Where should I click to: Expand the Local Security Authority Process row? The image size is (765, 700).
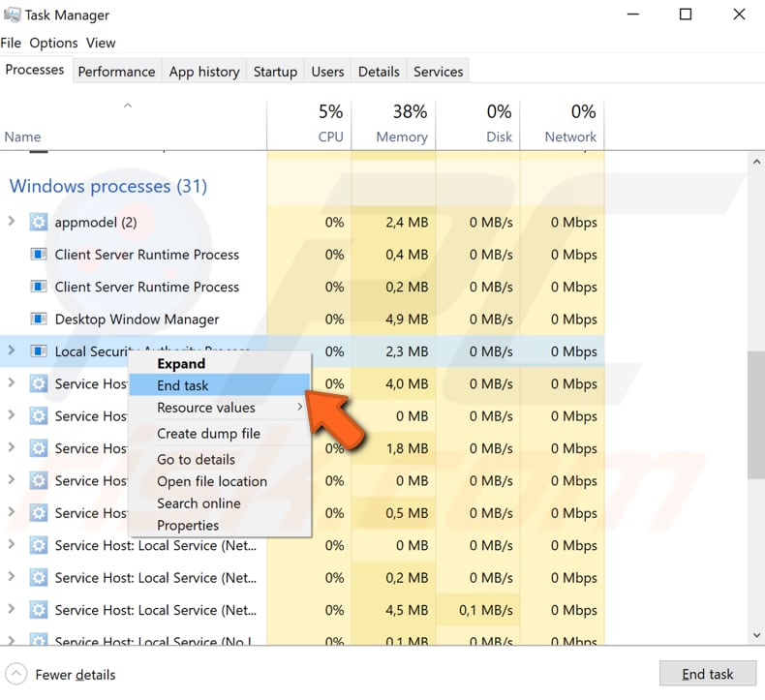[x=12, y=350]
